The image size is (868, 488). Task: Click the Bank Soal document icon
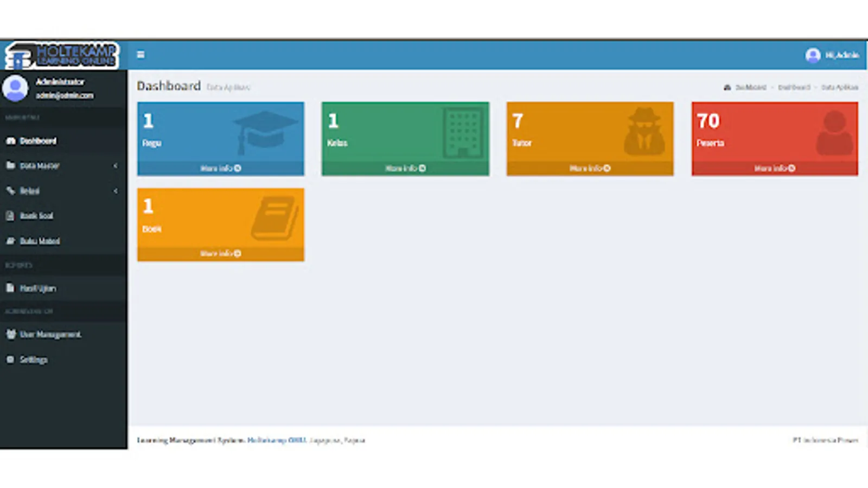tap(10, 216)
